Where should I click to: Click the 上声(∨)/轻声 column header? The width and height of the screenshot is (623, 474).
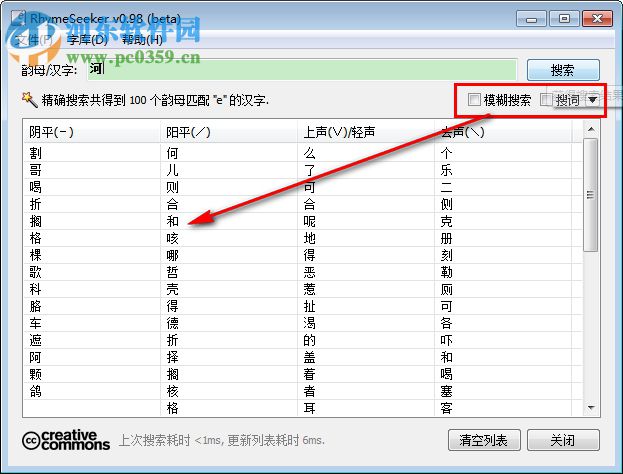pyautogui.click(x=366, y=132)
